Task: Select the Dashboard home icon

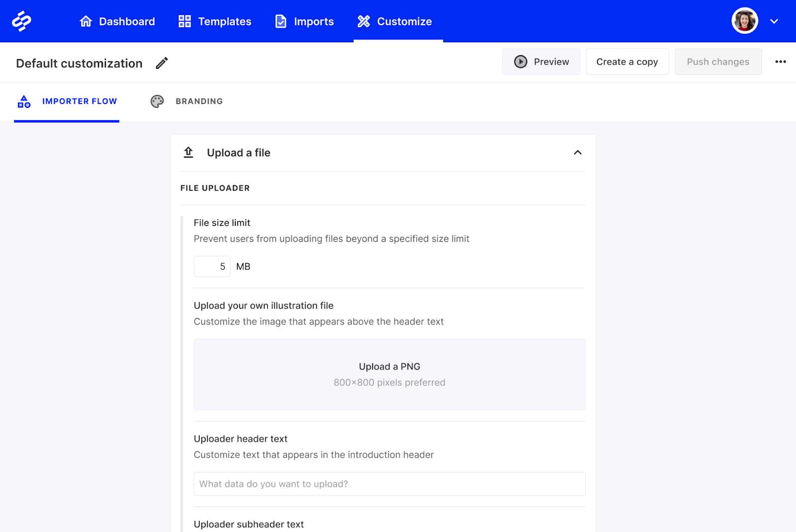Action: (86, 21)
